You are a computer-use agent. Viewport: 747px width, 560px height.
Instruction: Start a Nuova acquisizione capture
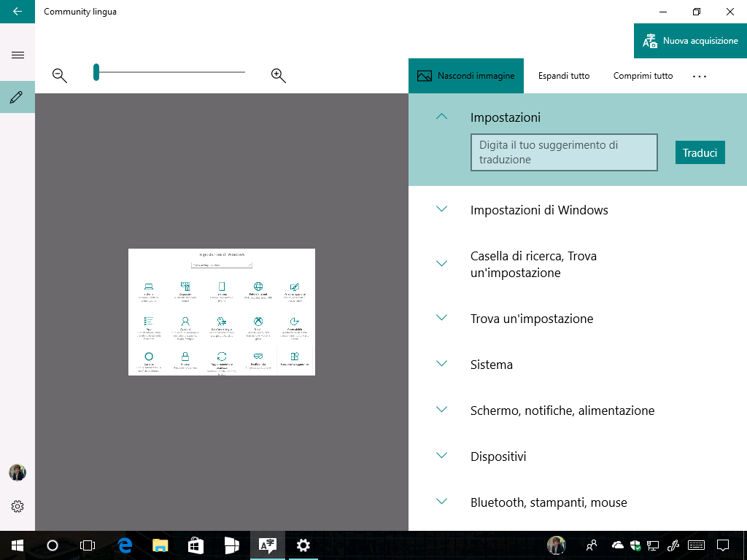click(690, 41)
